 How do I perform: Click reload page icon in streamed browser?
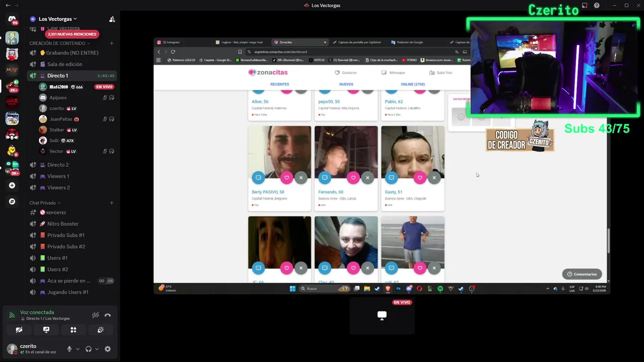click(x=173, y=52)
